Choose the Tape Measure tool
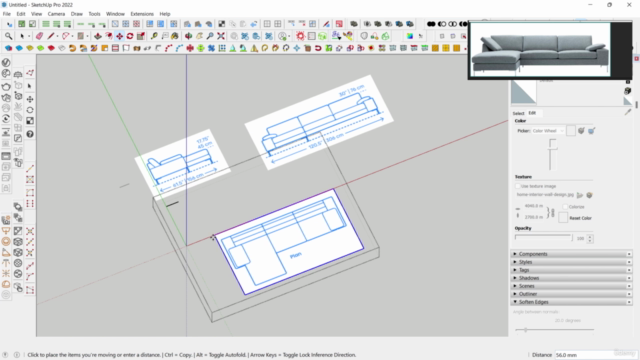 154,36
